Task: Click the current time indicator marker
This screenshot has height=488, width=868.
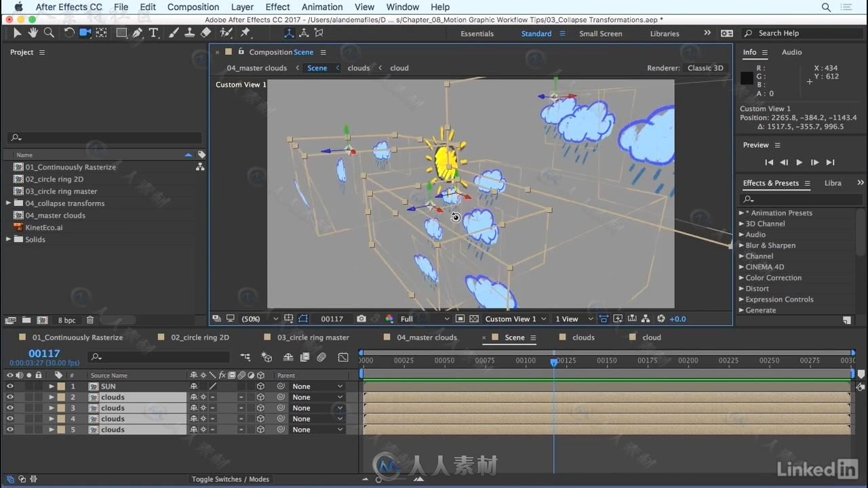Action: [x=554, y=363]
